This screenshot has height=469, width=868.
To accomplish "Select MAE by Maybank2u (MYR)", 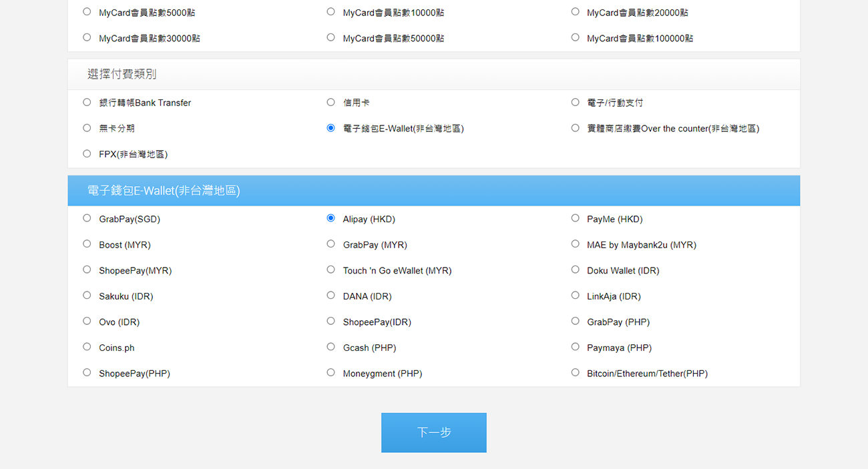I will tap(575, 245).
